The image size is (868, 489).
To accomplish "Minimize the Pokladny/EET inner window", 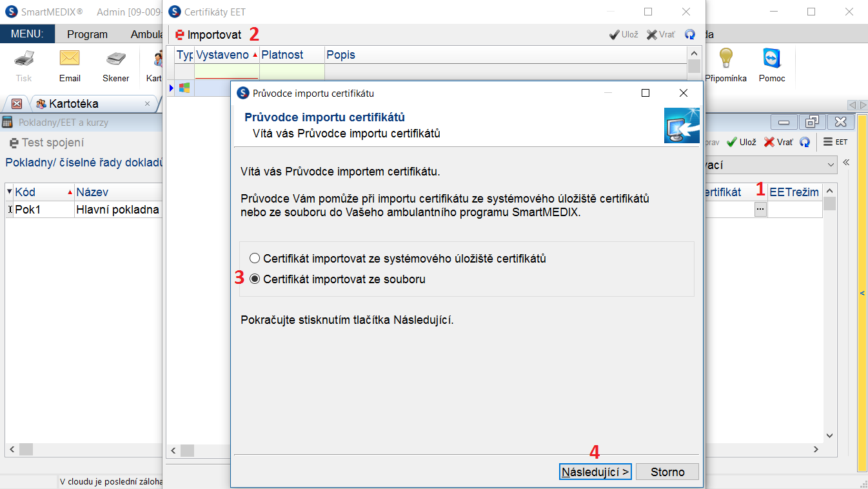I will (x=784, y=122).
